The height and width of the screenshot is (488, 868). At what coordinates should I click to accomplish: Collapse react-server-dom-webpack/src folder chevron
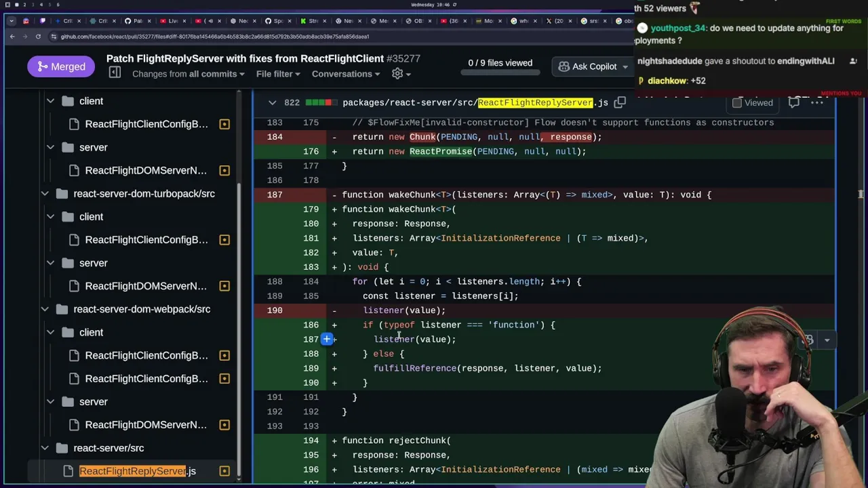pos(45,309)
